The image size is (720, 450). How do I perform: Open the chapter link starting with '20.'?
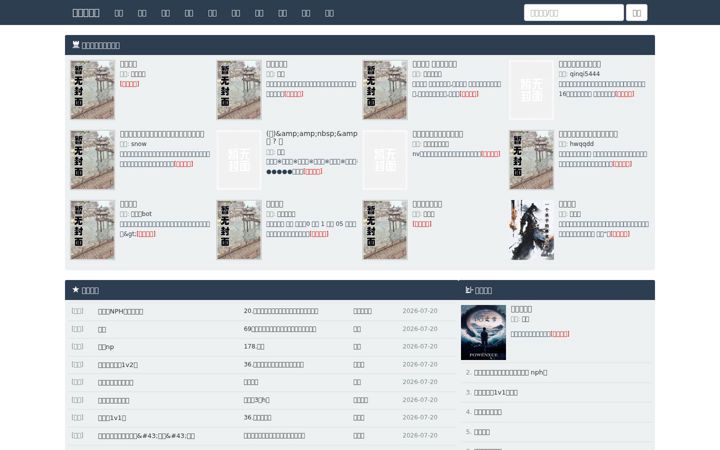click(281, 311)
